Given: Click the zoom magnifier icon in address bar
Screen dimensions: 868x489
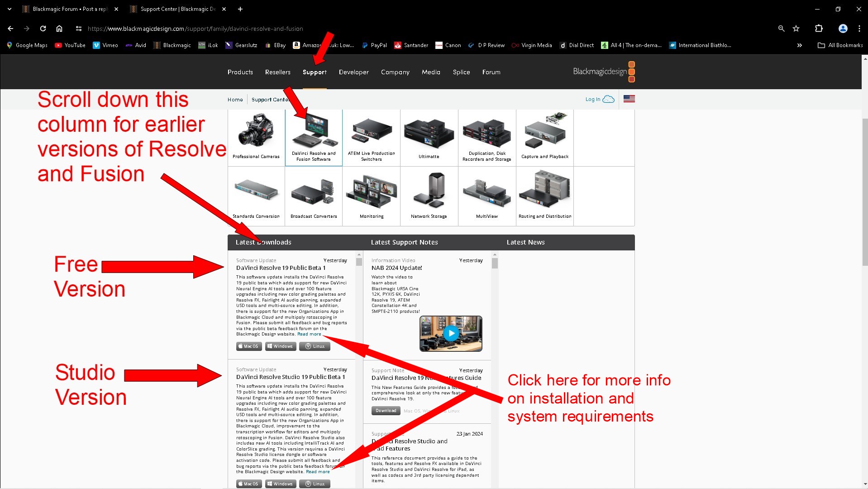Looking at the screenshot, I should click(781, 29).
